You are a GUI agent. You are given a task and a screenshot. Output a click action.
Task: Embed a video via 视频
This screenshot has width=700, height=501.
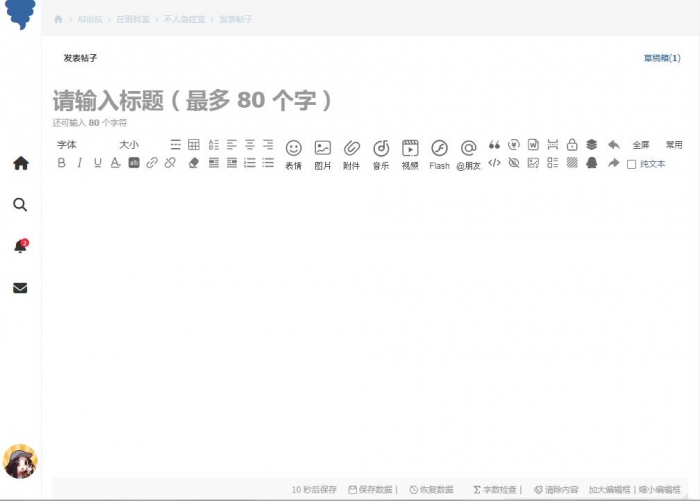point(410,154)
